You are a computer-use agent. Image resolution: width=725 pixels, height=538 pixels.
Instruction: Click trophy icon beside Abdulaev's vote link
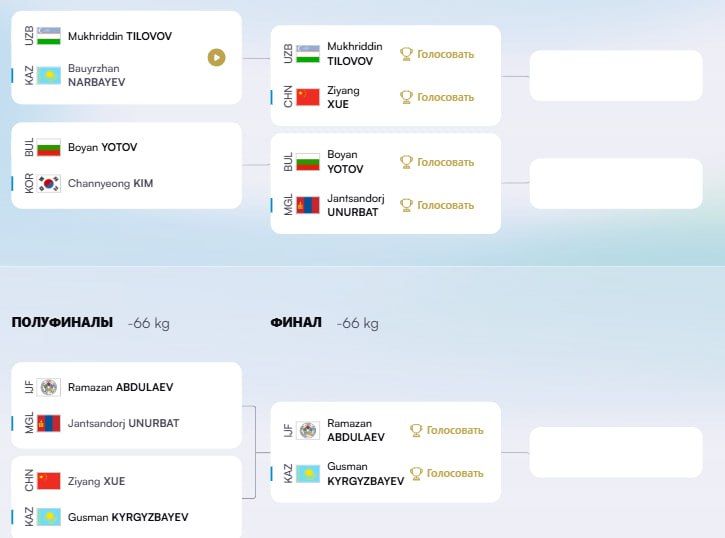[416, 430]
